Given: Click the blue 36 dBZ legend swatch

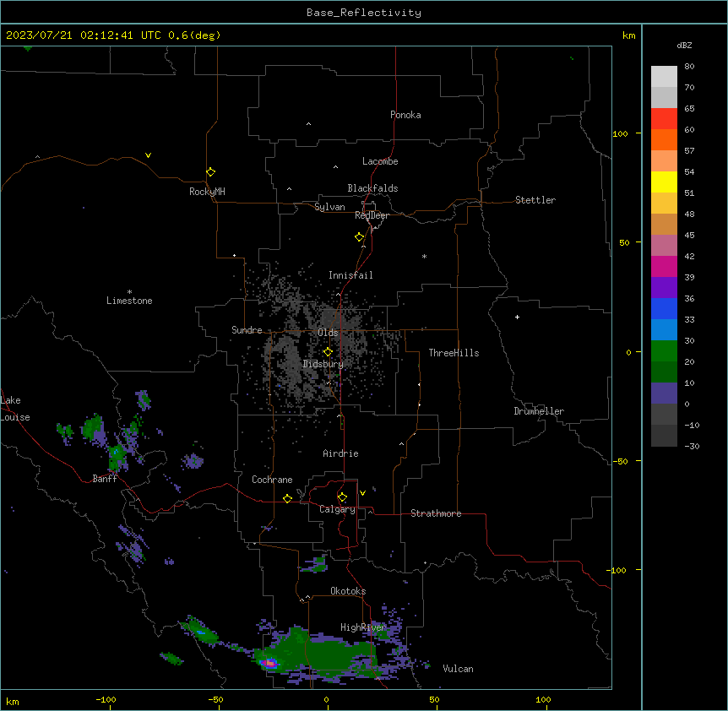Looking at the screenshot, I should (664, 308).
